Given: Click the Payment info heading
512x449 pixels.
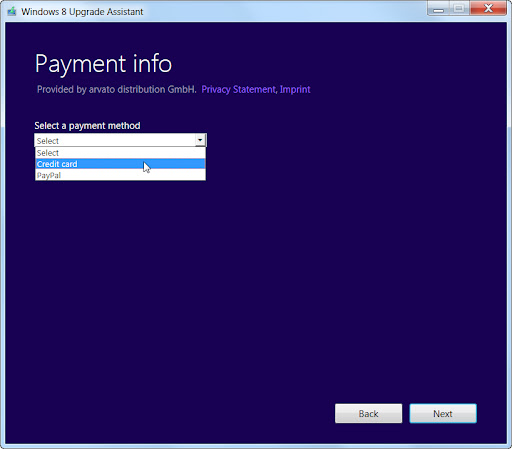Looking at the screenshot, I should coord(103,64).
